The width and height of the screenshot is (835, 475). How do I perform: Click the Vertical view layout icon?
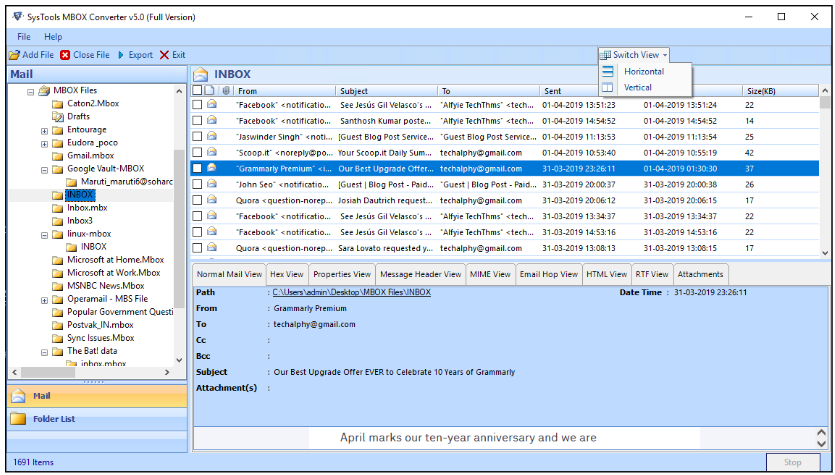click(608, 87)
